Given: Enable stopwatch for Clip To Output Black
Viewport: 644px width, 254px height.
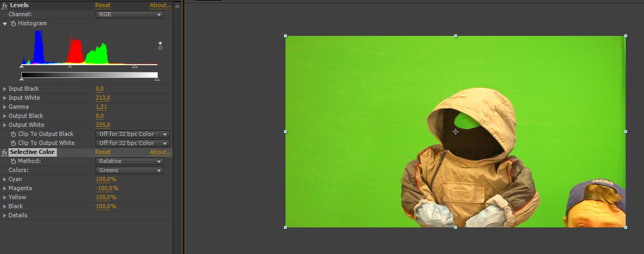Looking at the screenshot, I should (13, 134).
